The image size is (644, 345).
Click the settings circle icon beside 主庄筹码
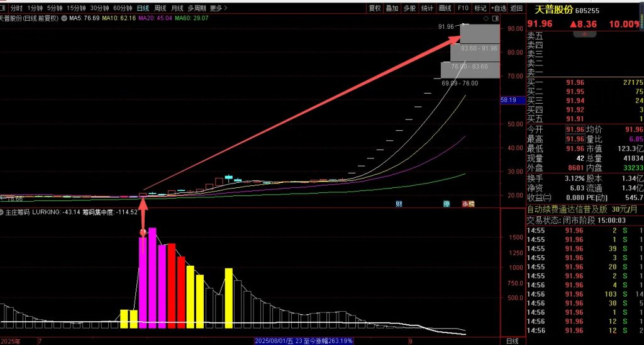point(2,212)
